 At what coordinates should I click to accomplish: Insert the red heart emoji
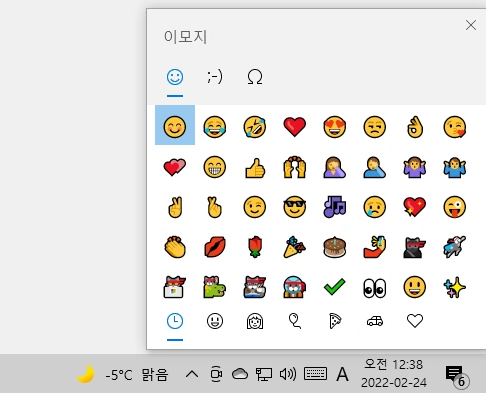[x=295, y=127]
